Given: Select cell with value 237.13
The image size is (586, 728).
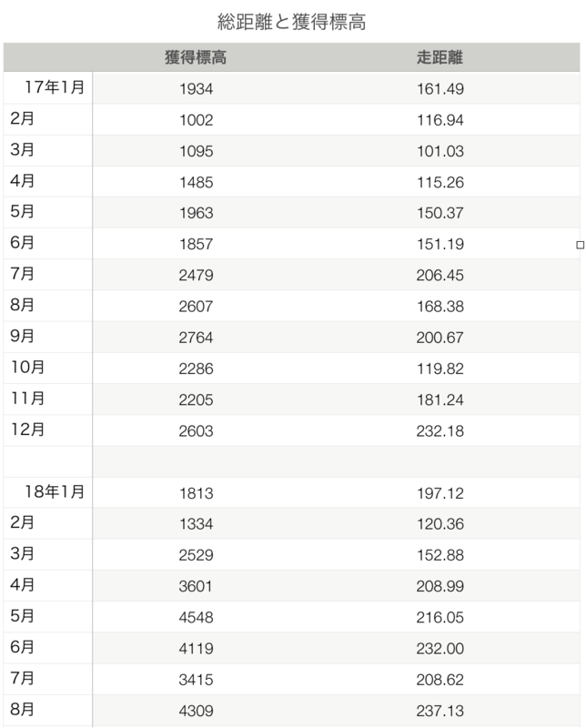Looking at the screenshot, I should point(439,711).
